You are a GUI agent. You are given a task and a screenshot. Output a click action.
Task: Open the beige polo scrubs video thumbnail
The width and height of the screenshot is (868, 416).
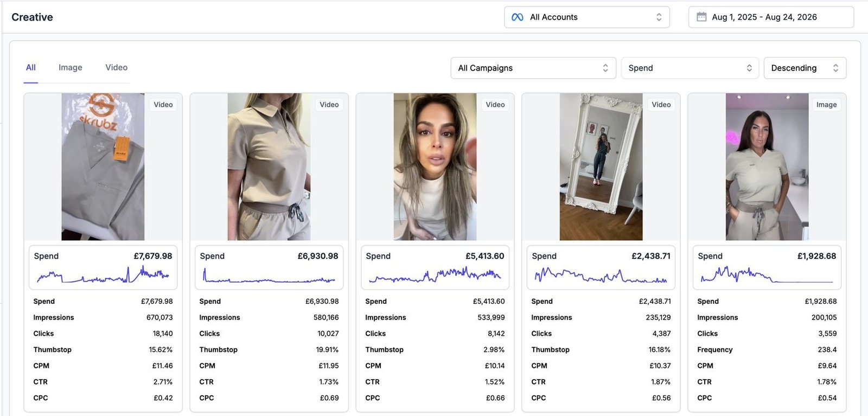269,167
